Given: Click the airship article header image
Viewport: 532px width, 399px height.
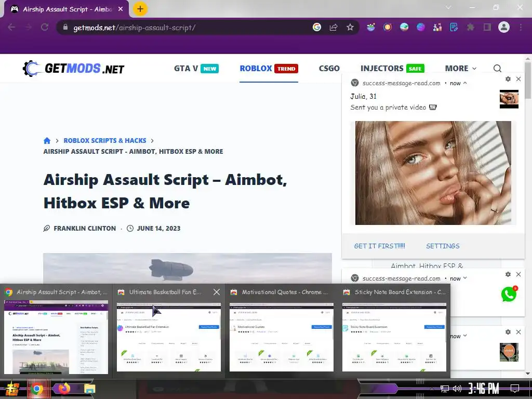Looking at the screenshot, I should (x=187, y=268).
